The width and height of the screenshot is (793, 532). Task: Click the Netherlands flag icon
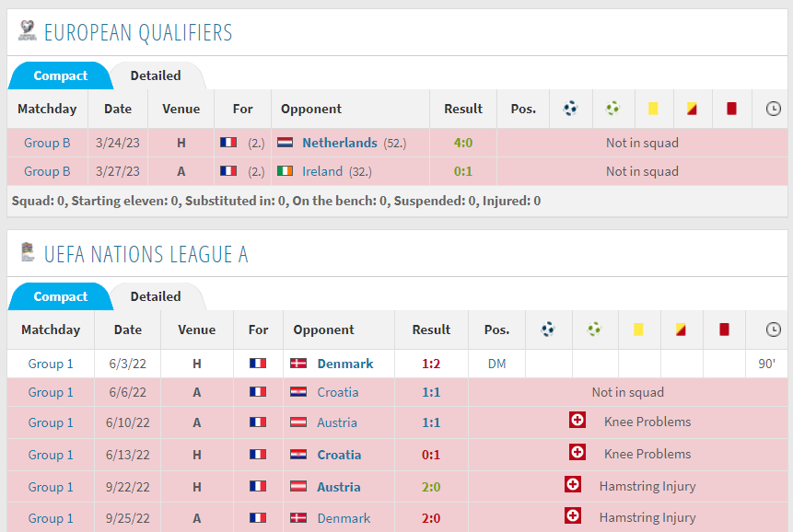click(285, 143)
